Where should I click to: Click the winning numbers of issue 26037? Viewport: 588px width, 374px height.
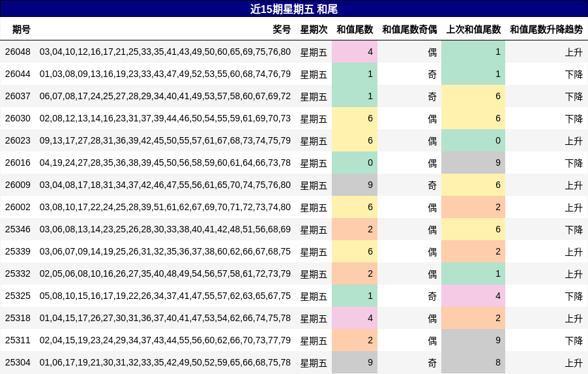point(165,96)
